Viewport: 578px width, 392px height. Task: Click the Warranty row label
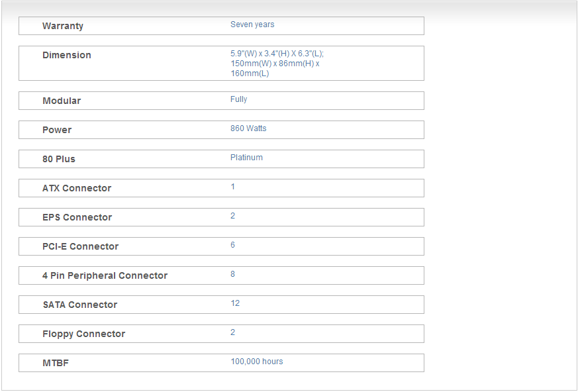tap(63, 26)
